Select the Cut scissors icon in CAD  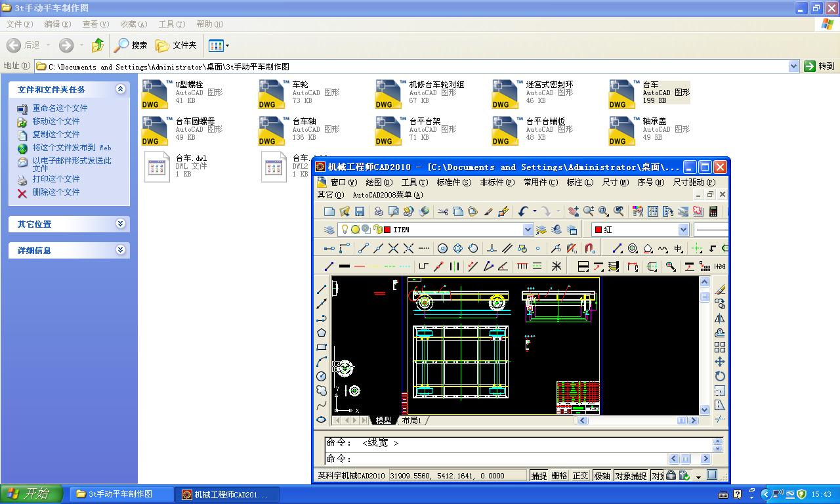pos(443,211)
